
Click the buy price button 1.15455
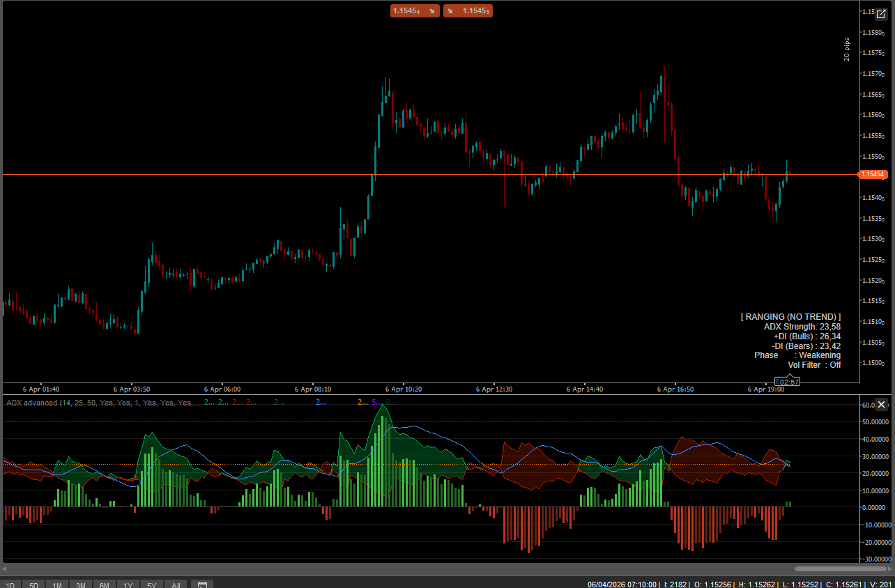[x=468, y=10]
